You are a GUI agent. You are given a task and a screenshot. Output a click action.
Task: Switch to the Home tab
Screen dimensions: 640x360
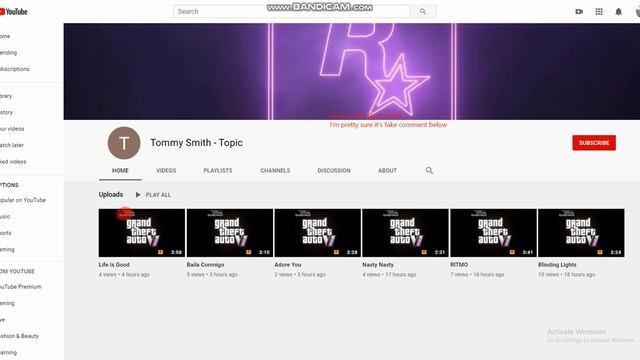click(x=120, y=170)
